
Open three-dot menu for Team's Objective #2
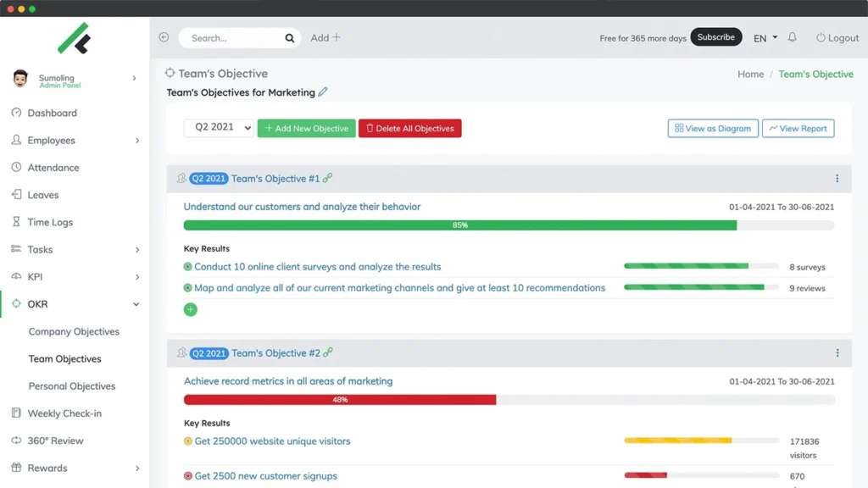click(x=837, y=353)
